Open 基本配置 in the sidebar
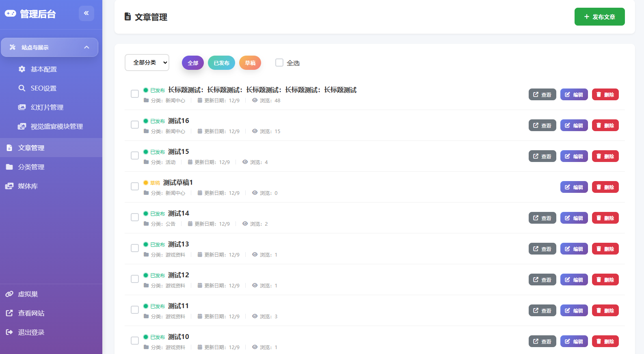This screenshot has width=644, height=354. coord(51,69)
